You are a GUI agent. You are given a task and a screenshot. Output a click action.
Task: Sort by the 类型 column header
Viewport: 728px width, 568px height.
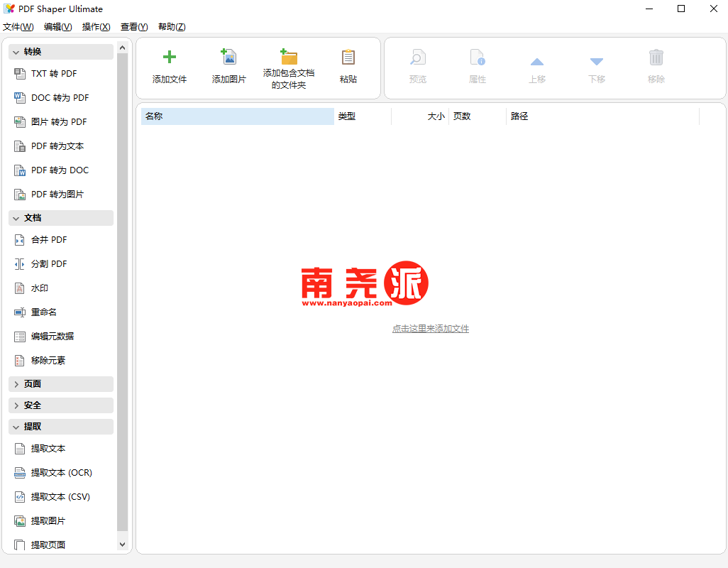pyautogui.click(x=363, y=116)
